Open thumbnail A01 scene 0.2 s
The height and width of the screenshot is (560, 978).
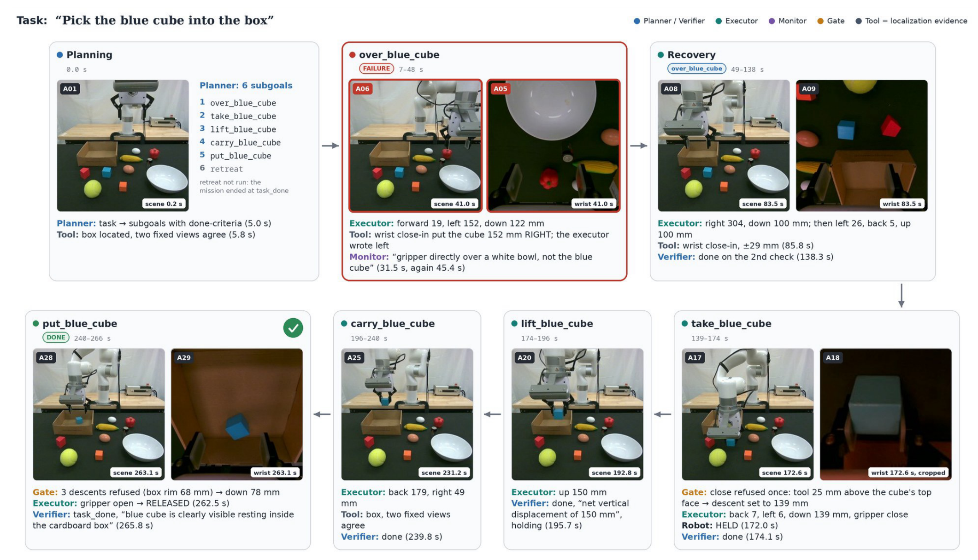click(123, 146)
